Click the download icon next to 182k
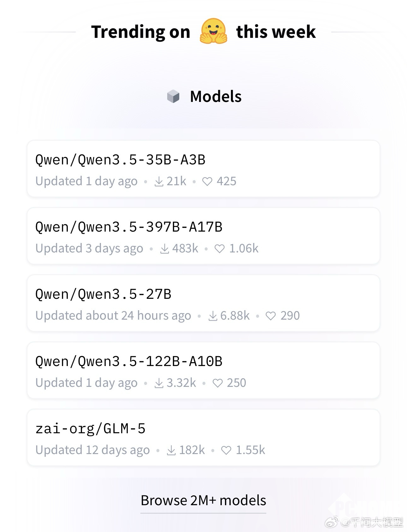Image resolution: width=407 pixels, height=532 pixels. point(171,451)
